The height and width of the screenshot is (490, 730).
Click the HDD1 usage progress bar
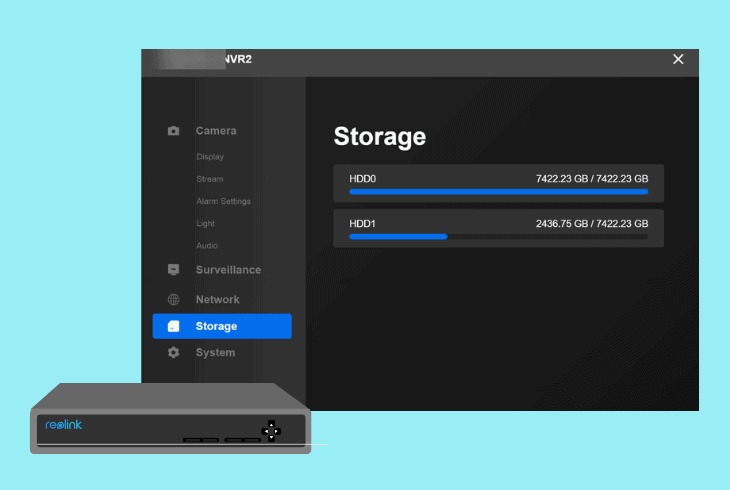click(x=499, y=237)
